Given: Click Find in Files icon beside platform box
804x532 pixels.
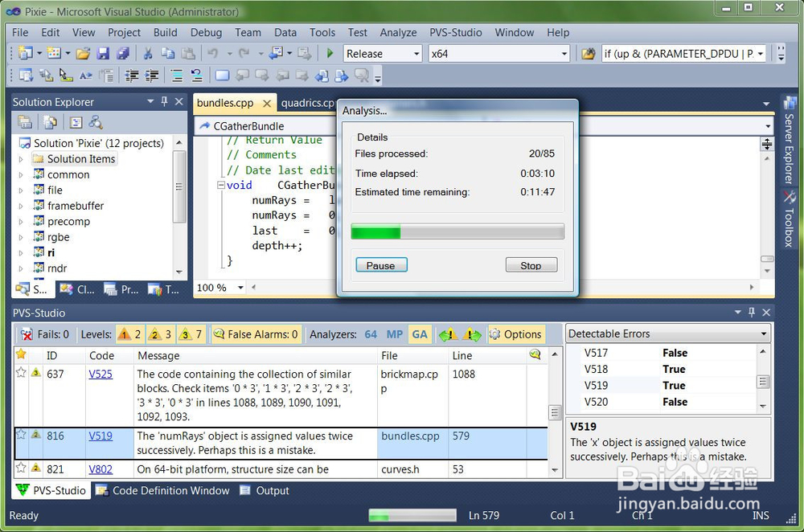Looking at the screenshot, I should (589, 53).
